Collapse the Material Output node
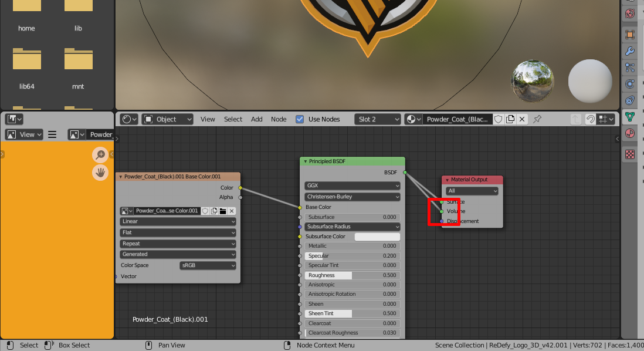The width and height of the screenshot is (644, 351). (x=448, y=180)
